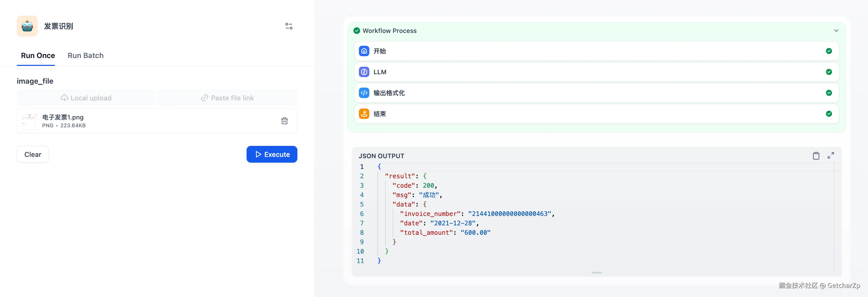Click the 开始 node home icon
Image resolution: width=868 pixels, height=297 pixels.
point(364,51)
